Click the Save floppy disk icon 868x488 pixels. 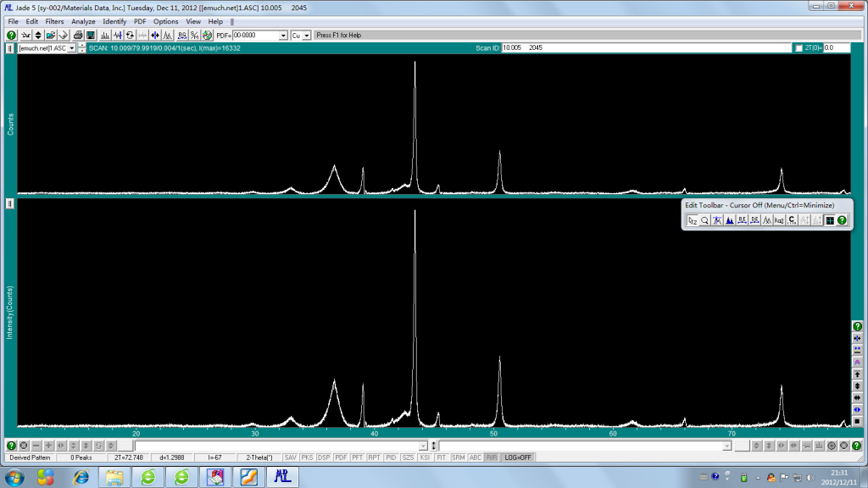click(90, 35)
